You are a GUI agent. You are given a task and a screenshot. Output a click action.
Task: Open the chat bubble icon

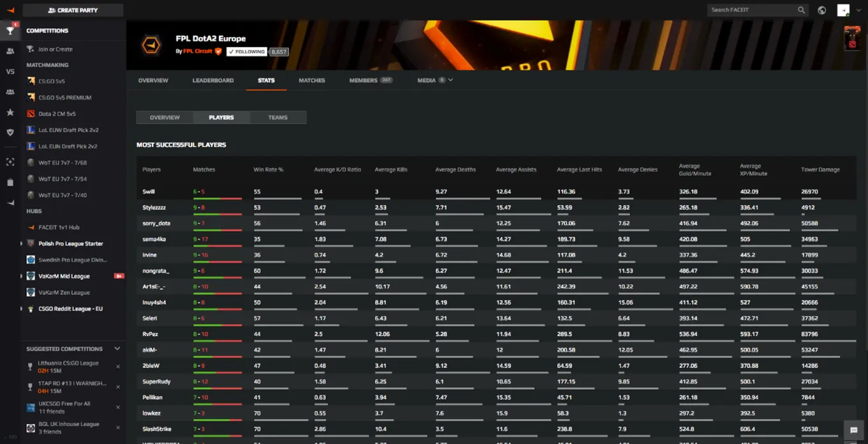click(853, 430)
